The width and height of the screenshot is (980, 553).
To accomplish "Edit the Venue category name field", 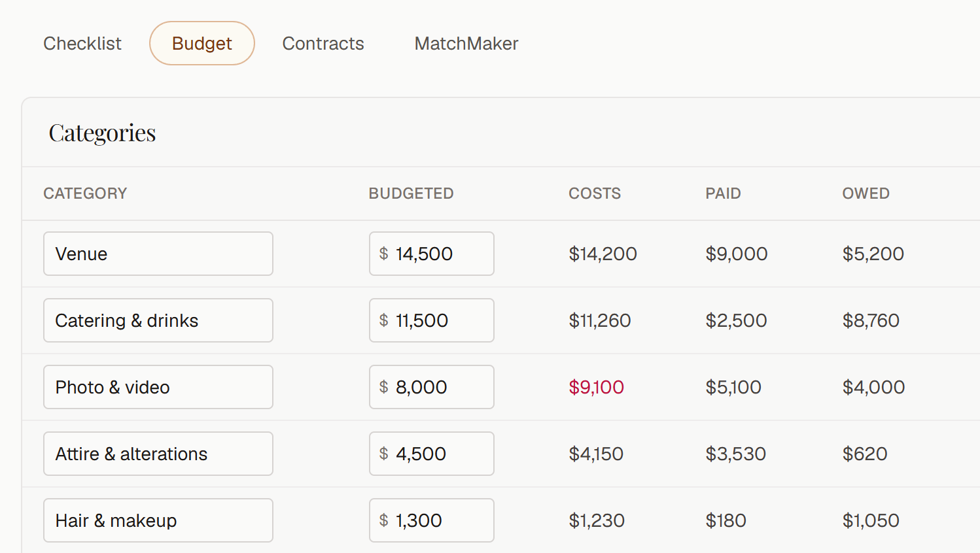I will pos(158,254).
